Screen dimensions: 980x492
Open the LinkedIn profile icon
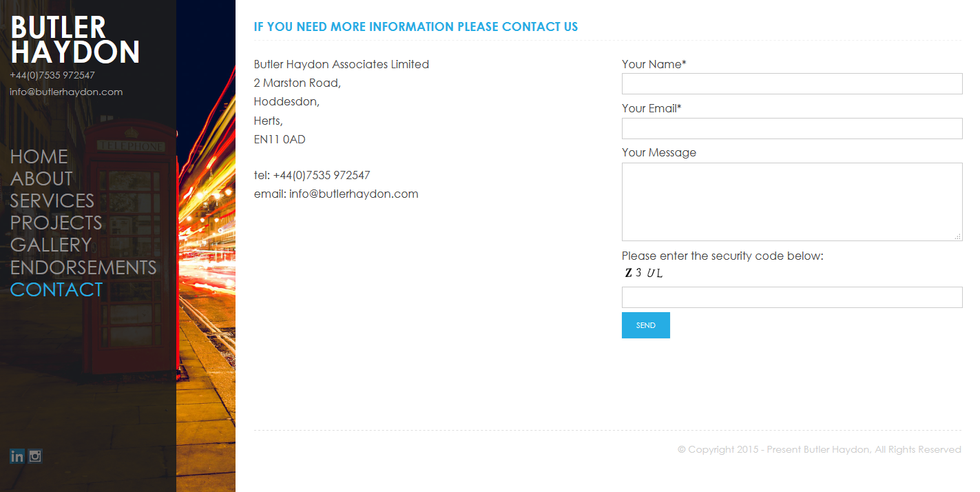17,456
